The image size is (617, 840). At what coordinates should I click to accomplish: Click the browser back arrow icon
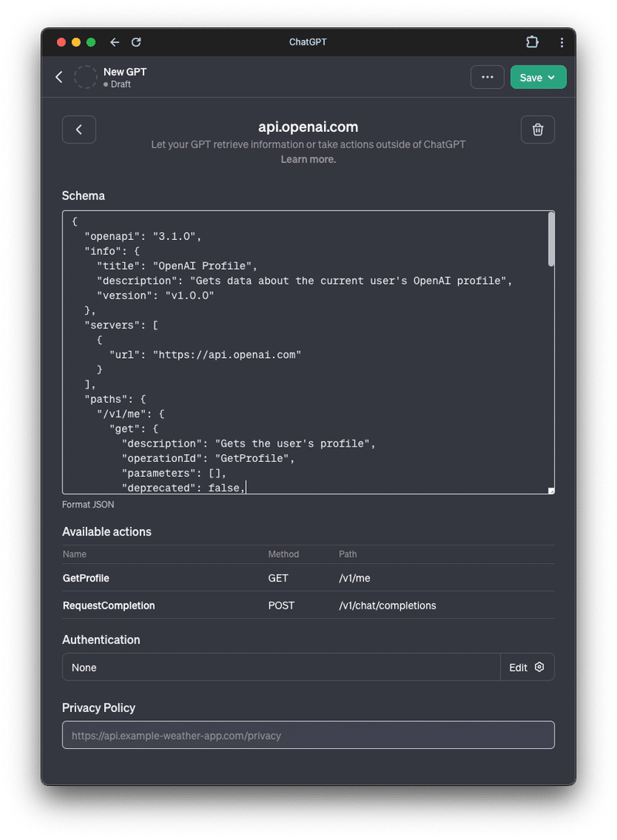click(x=115, y=42)
